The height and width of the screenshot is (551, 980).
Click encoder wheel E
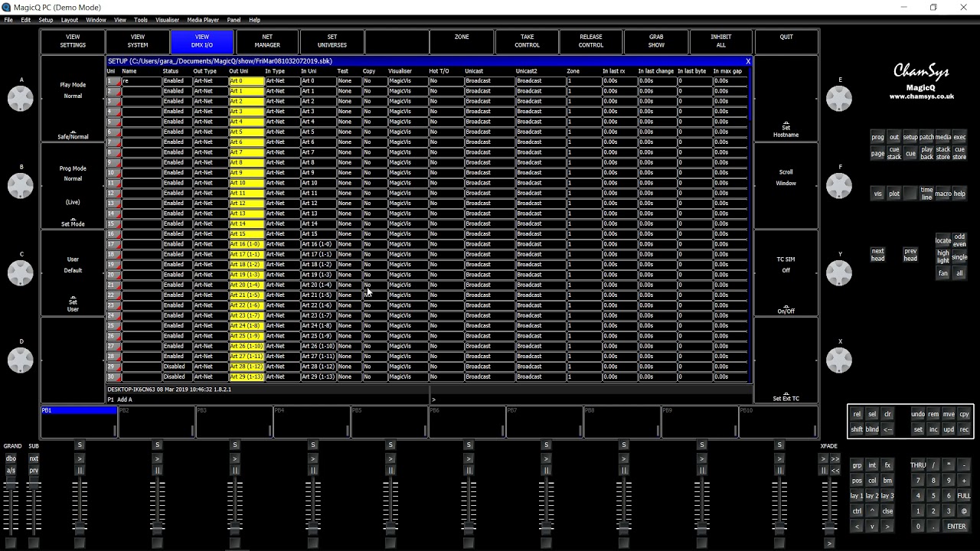839,98
